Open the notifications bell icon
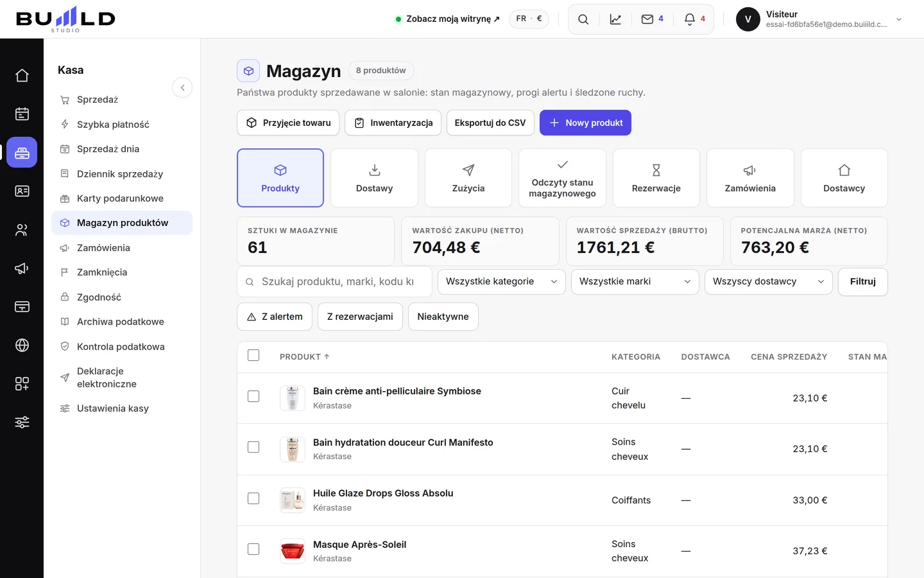Image resolution: width=924 pixels, height=578 pixels. click(694, 19)
